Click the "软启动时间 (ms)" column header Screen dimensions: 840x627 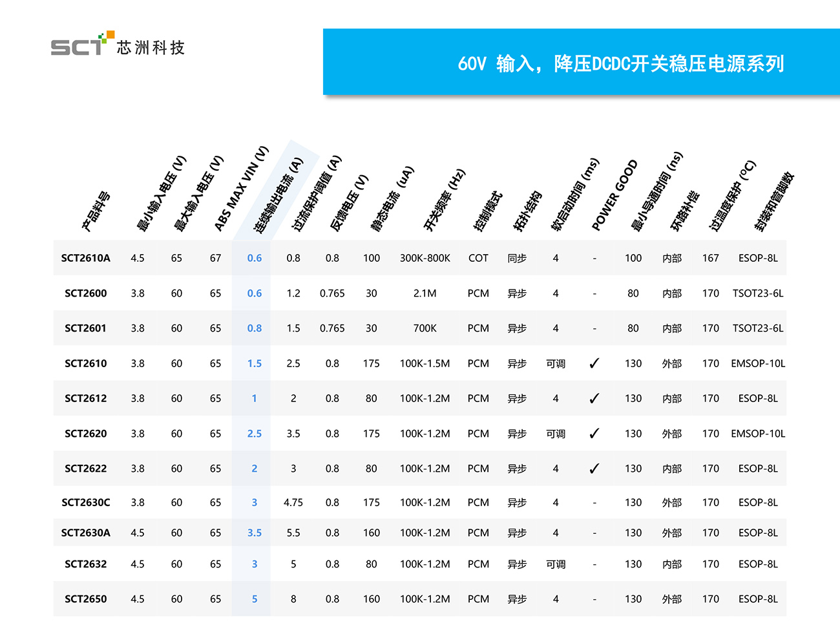(x=575, y=194)
